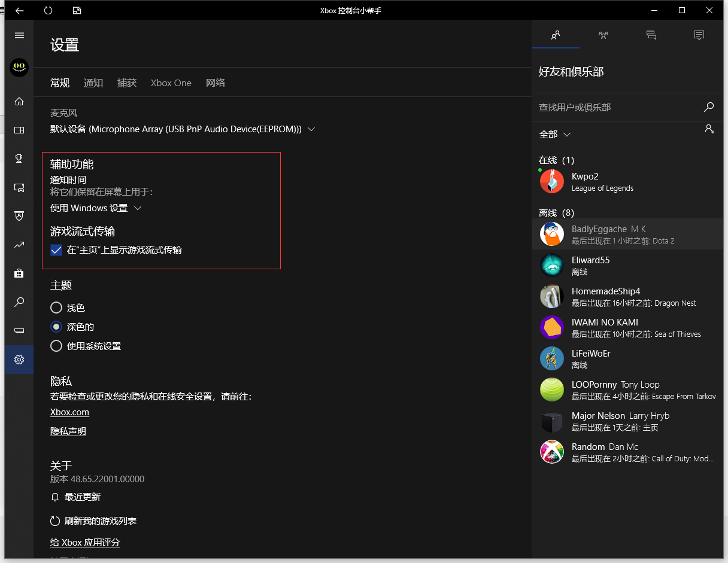This screenshot has width=728, height=563.
Task: Open LOOPornny Tony Loop's entry
Action: click(627, 389)
